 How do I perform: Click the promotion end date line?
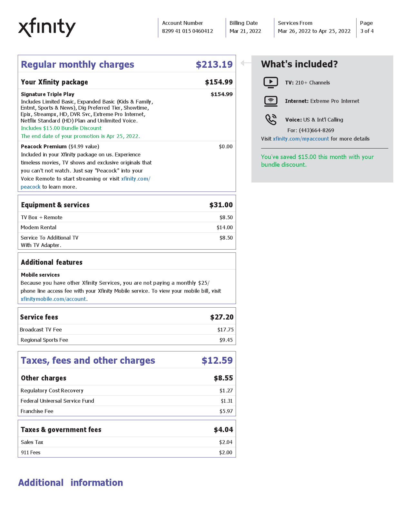80,136
